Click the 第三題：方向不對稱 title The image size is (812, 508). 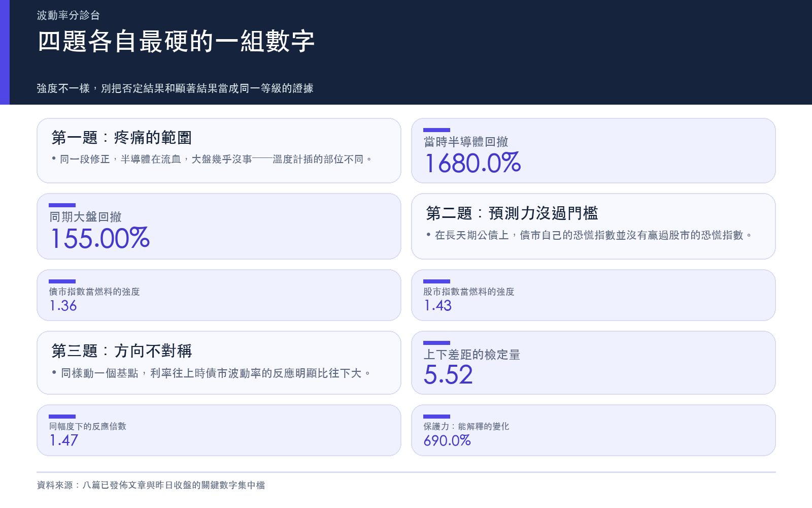[122, 351]
